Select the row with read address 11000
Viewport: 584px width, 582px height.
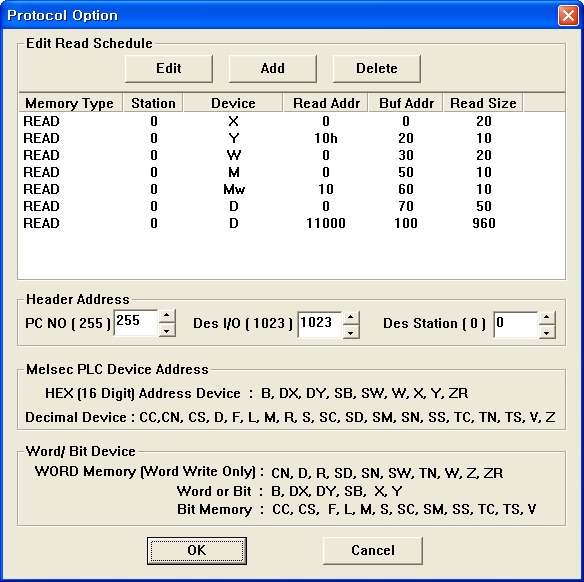291,223
